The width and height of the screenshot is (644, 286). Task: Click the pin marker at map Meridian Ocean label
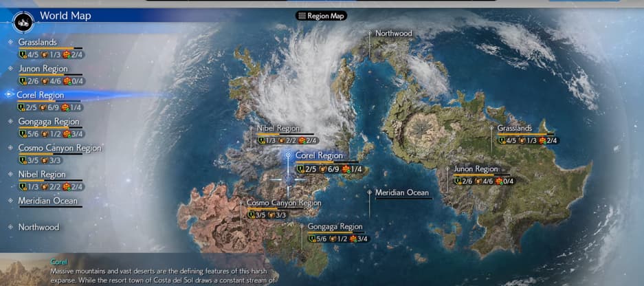point(370,192)
